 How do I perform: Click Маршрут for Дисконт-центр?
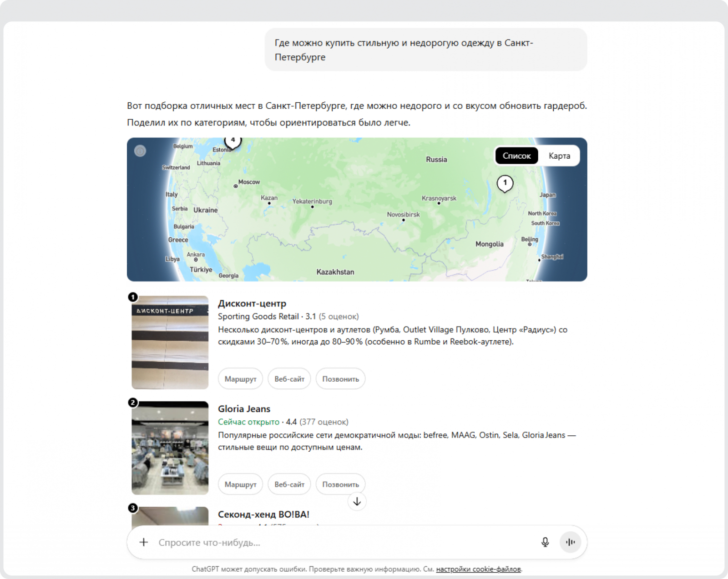tap(240, 379)
